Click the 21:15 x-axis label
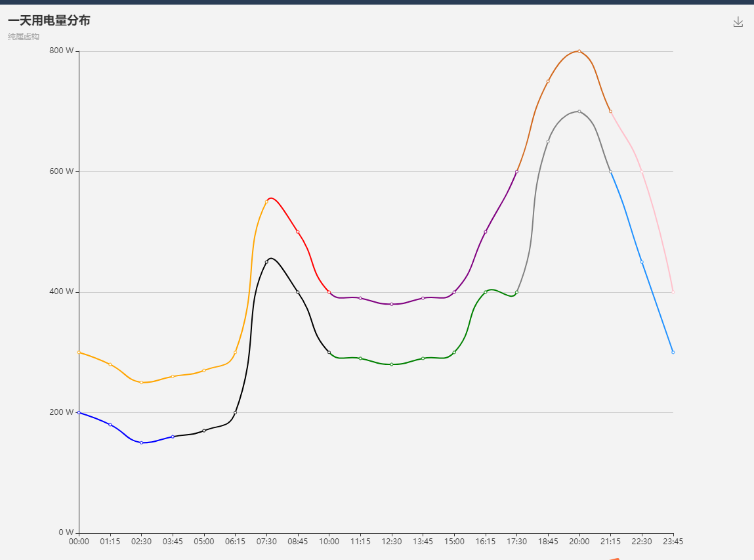This screenshot has height=560, width=754. pos(610,542)
